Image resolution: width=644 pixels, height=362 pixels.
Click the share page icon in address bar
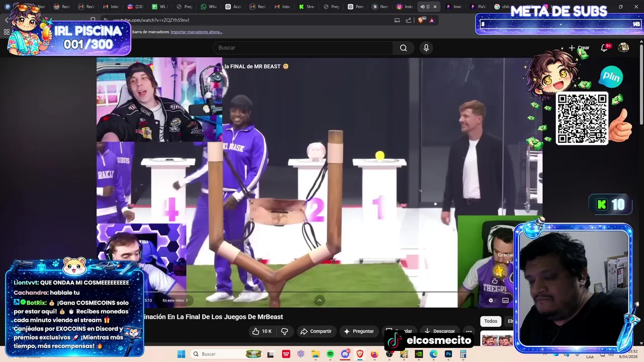click(x=409, y=20)
